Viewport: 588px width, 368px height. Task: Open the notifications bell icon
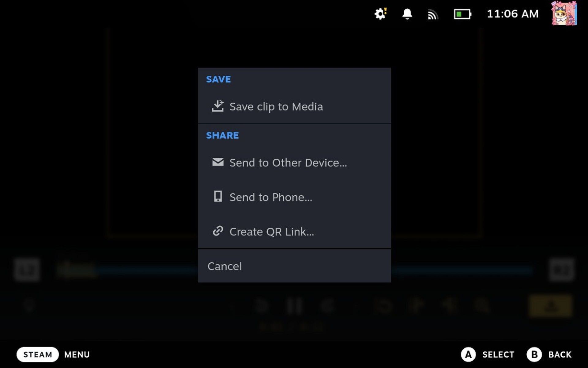tap(407, 14)
